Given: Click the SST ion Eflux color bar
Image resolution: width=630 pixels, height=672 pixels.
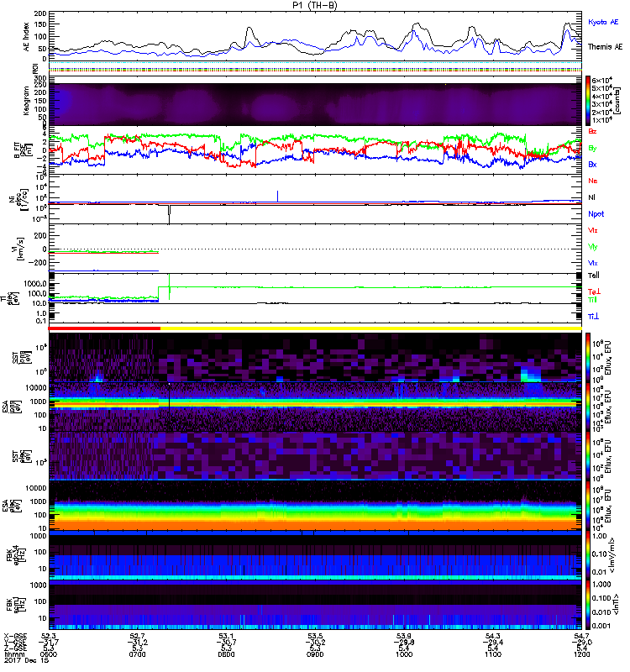Looking at the screenshot, I should tap(588, 358).
